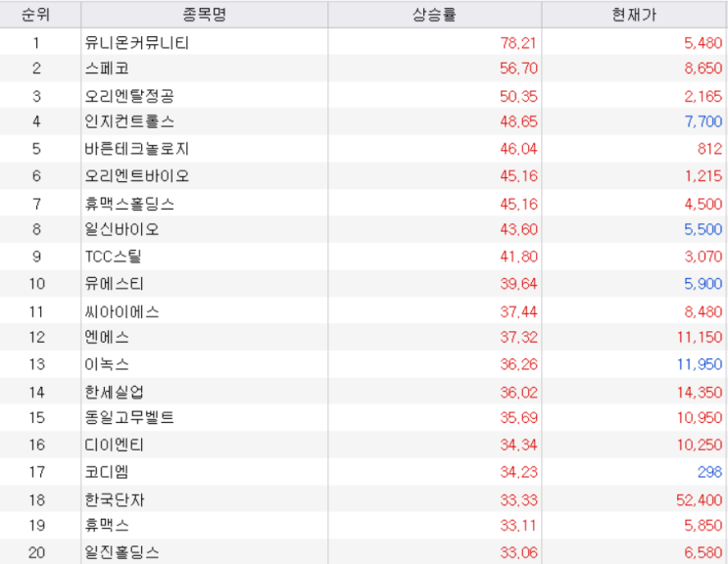728x564 pixels.
Task: Open stock 유니온커뮤니티
Action: 137,43
